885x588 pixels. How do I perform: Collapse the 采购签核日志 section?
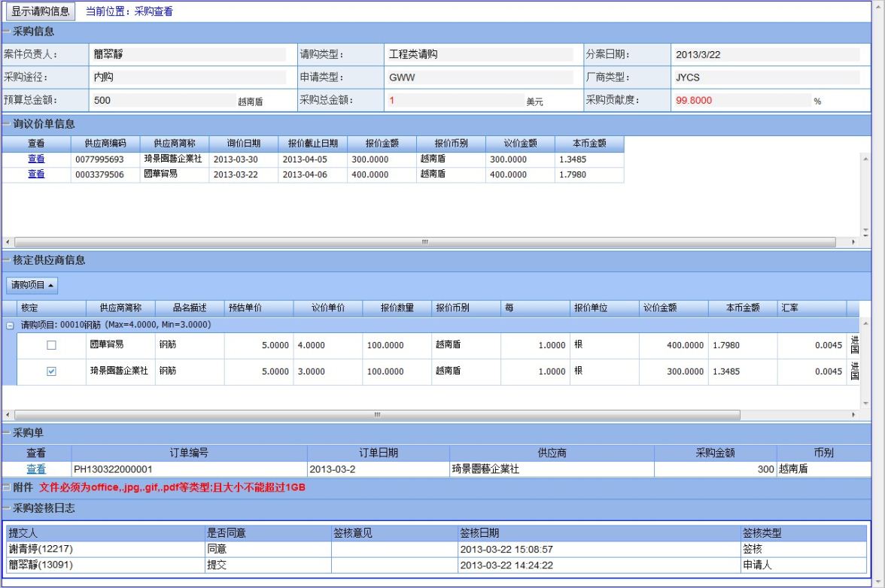point(7,508)
